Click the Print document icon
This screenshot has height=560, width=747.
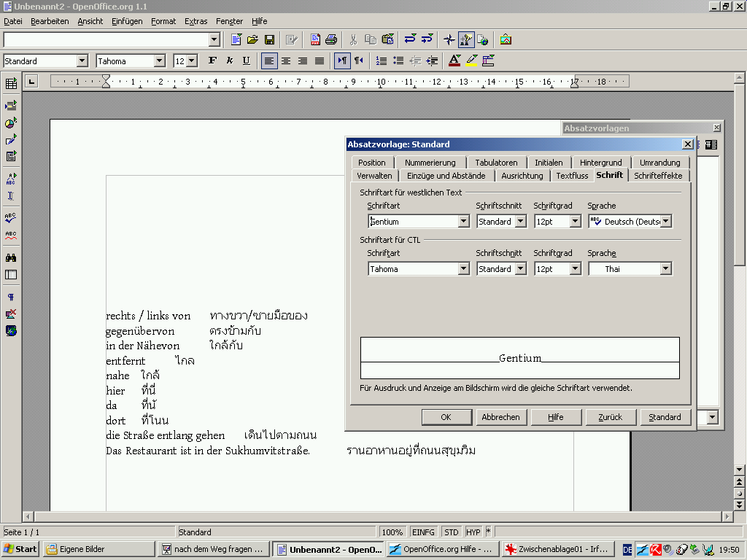point(331,39)
